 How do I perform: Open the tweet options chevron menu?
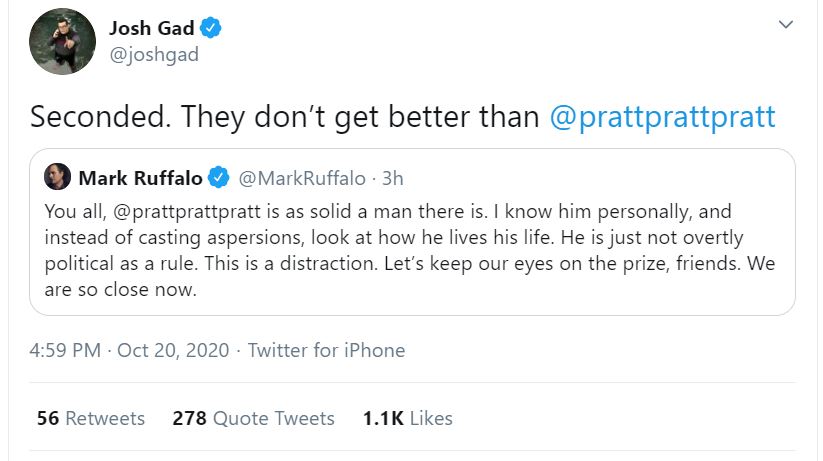[786, 24]
